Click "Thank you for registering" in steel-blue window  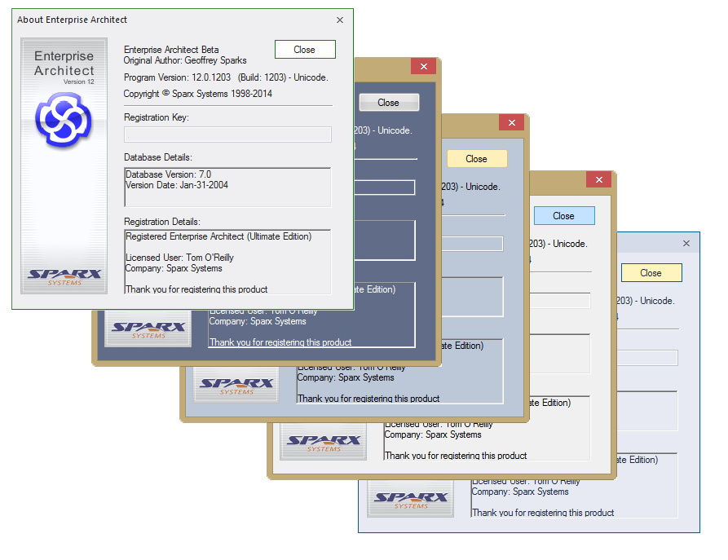[x=368, y=399]
